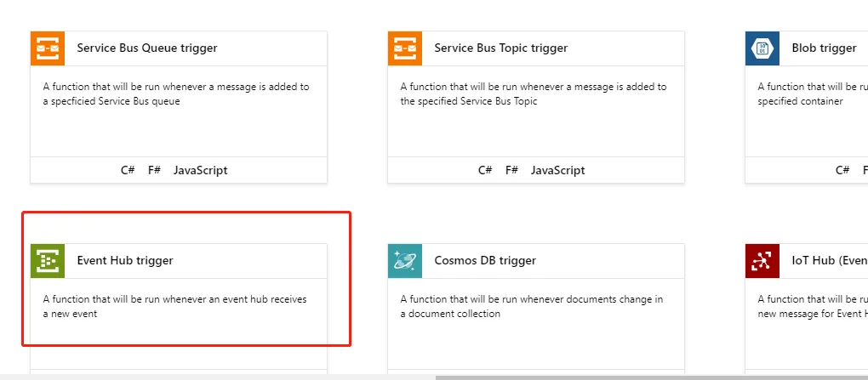Select the Blob trigger template title
The image size is (868, 380).
[824, 48]
